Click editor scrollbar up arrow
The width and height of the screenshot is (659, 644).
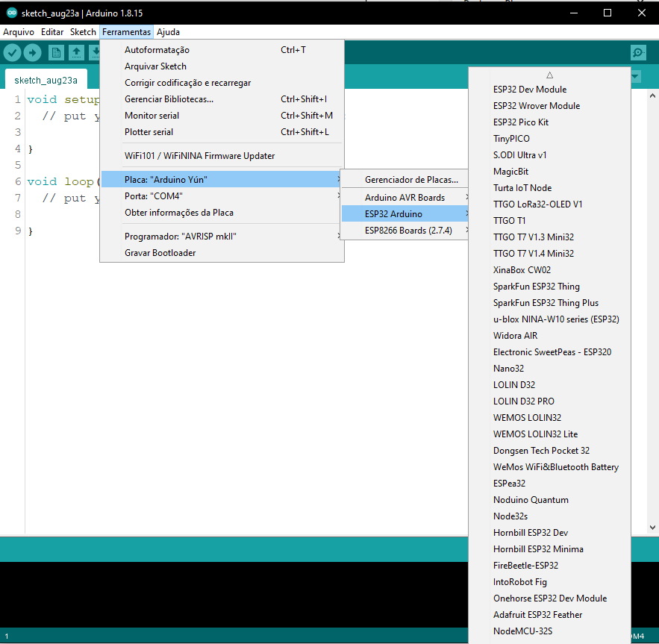tap(652, 96)
